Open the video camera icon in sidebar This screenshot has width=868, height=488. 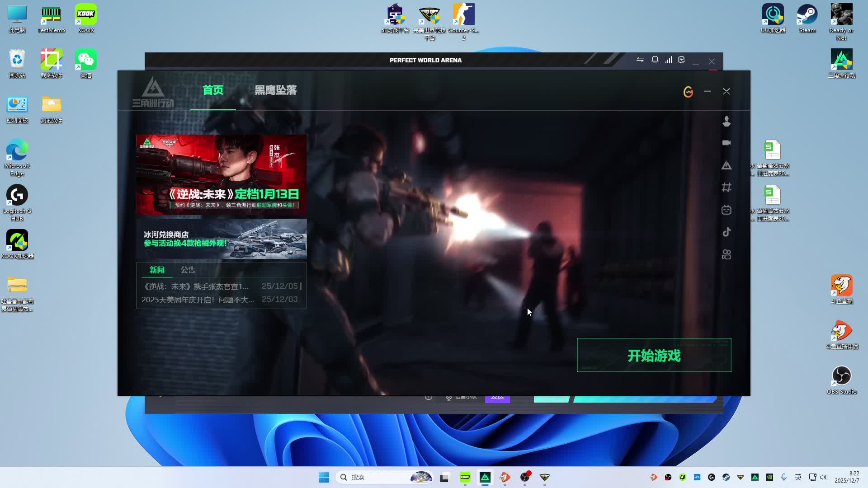[x=726, y=143]
